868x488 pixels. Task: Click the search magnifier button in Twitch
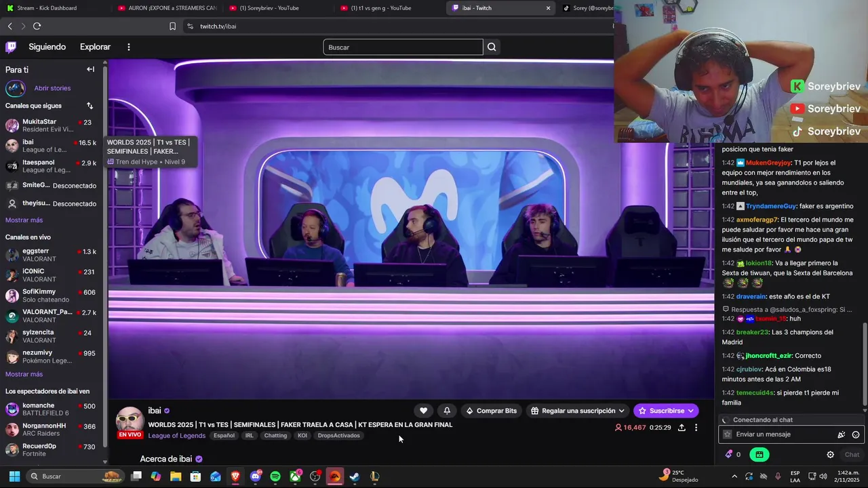(x=492, y=47)
